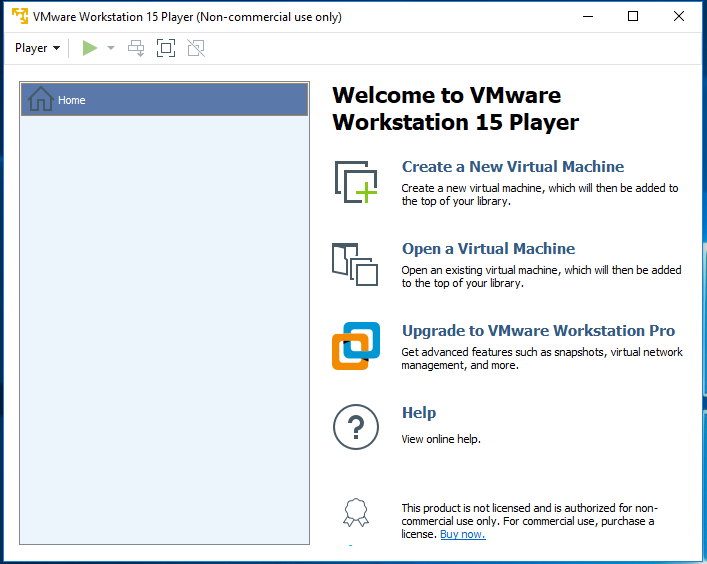Click the new virtual machine plus icon

[x=356, y=182]
